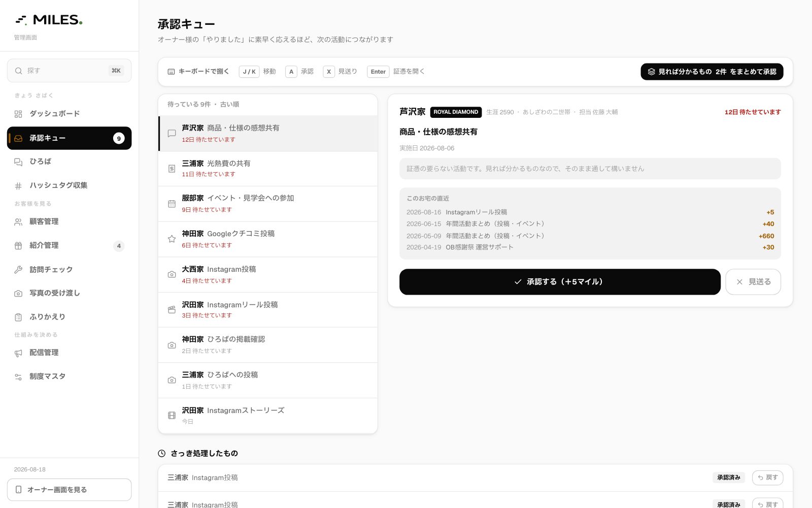Open ひろば in the sidebar
Viewport: 812px width, 508px height.
pyautogui.click(x=70, y=162)
